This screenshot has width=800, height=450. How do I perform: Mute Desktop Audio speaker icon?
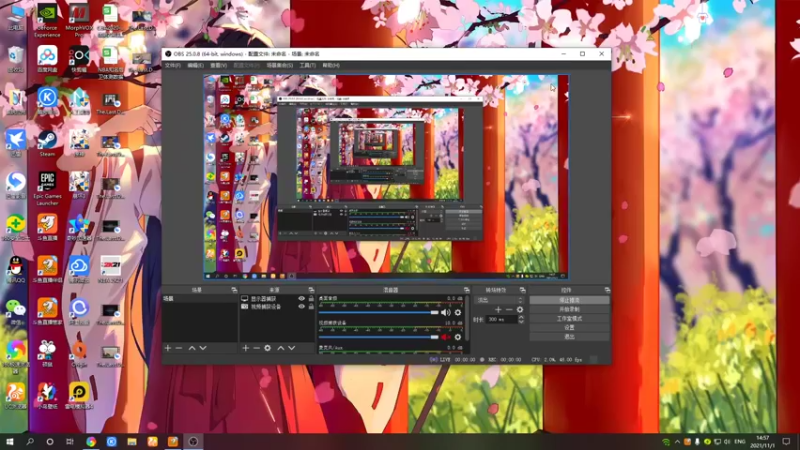click(445, 312)
